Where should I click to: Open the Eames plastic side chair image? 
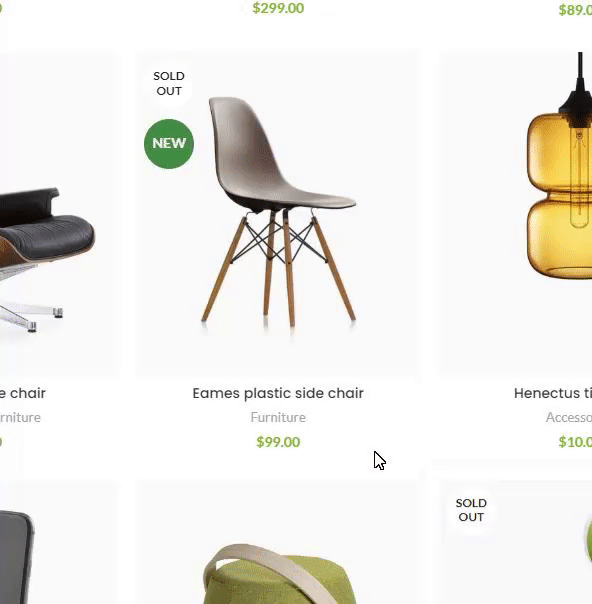[277, 213]
